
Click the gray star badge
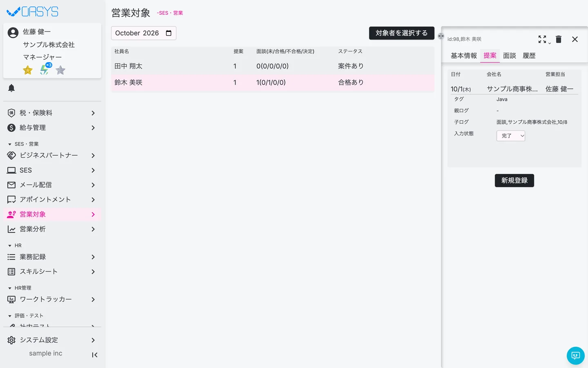click(60, 70)
